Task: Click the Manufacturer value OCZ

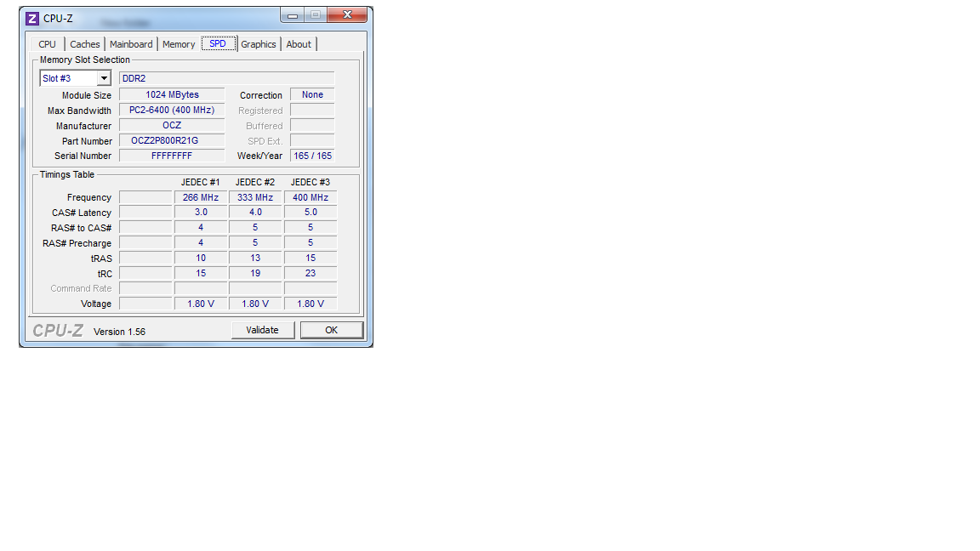Action: tap(172, 126)
